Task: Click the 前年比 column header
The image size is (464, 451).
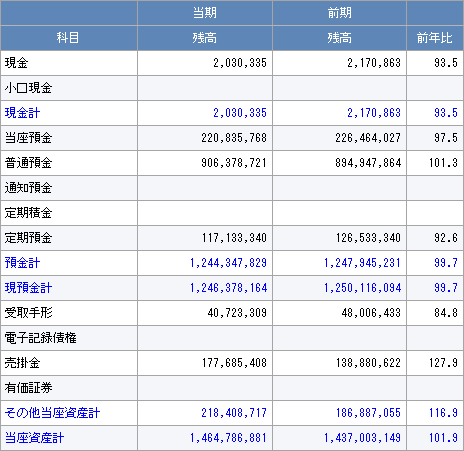Action: pyautogui.click(x=435, y=38)
